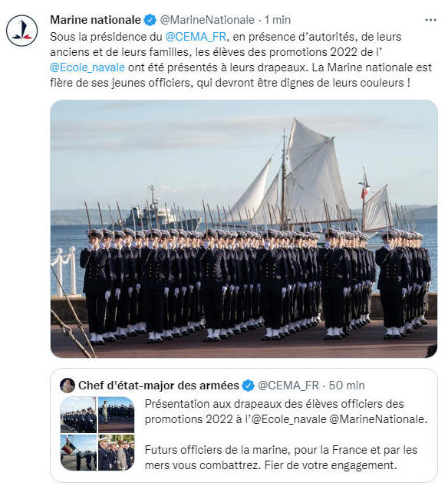Enlarge the sailors parade photo
Screen dimensions: 448x489
244,229
